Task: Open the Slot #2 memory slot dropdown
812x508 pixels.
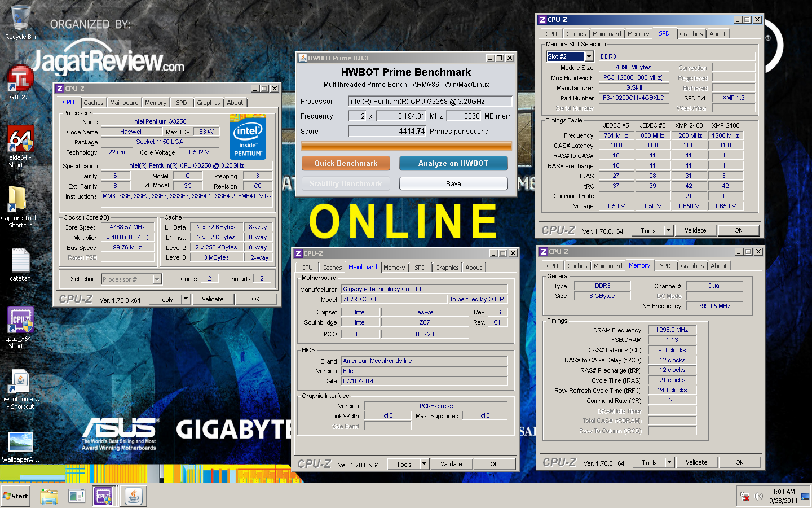Action: (589, 56)
